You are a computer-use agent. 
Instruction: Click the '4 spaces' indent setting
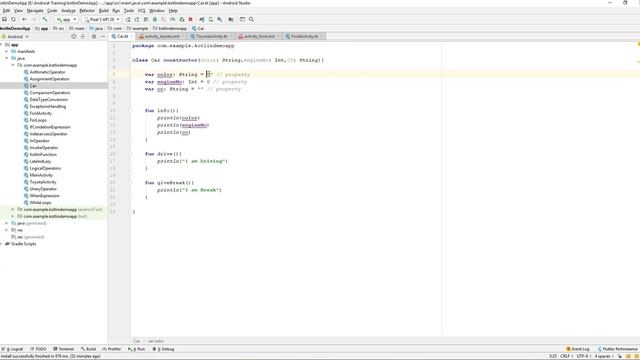click(x=604, y=356)
